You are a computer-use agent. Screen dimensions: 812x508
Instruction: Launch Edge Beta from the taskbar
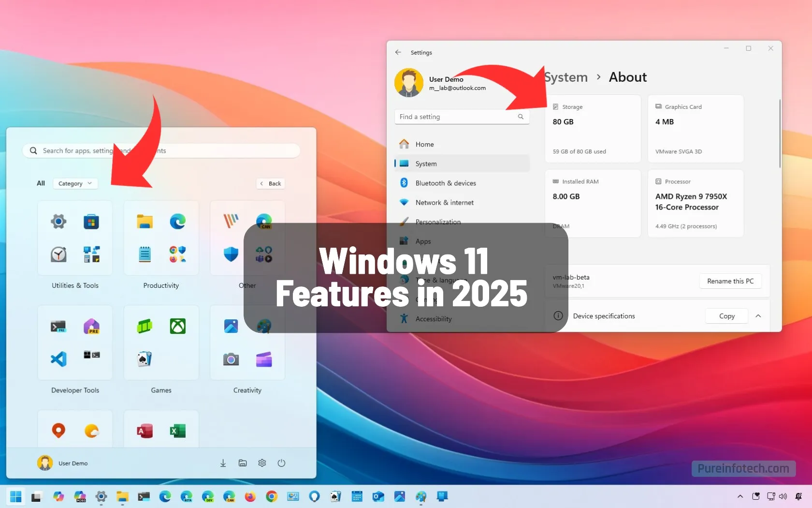coord(186,496)
